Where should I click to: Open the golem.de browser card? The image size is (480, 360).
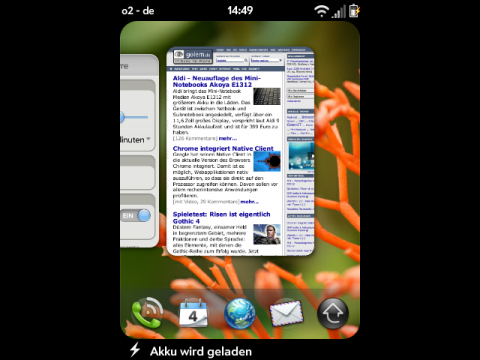coord(240,152)
